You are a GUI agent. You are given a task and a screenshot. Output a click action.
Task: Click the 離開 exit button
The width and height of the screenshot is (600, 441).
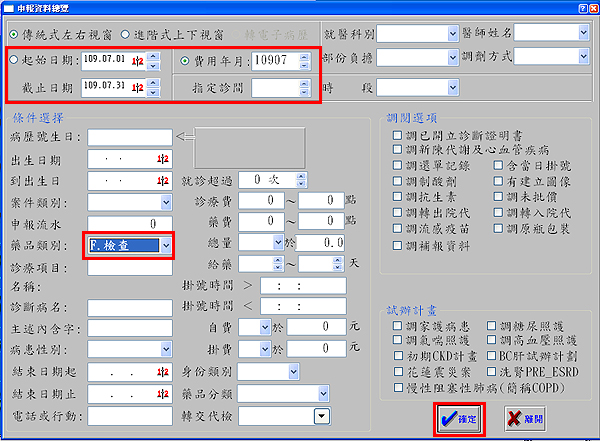click(x=526, y=420)
